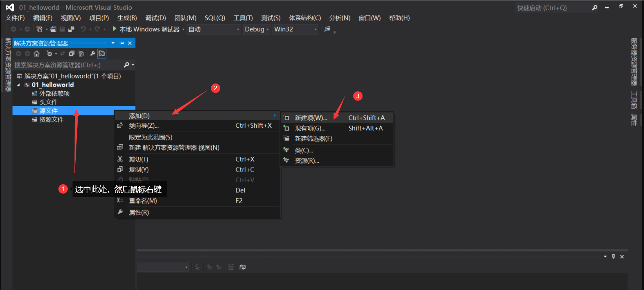The width and height of the screenshot is (644, 290).
Task: Close the Solution Explorer panel
Action: (130, 43)
